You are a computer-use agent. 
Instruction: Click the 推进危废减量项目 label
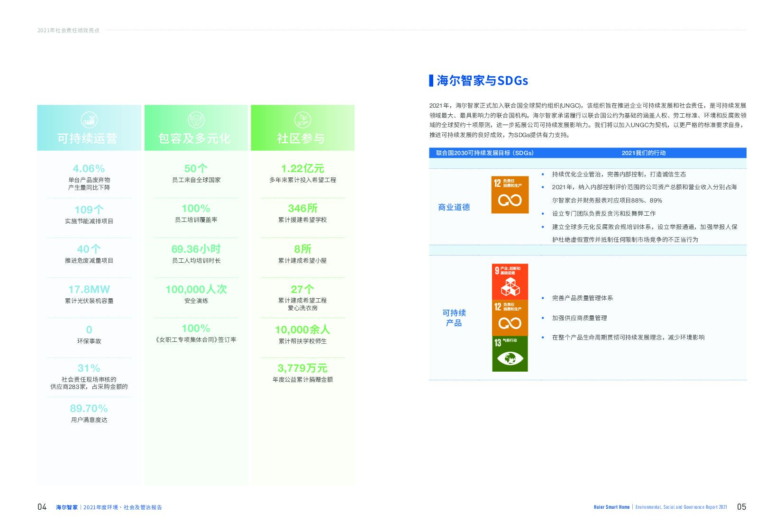pos(89,260)
